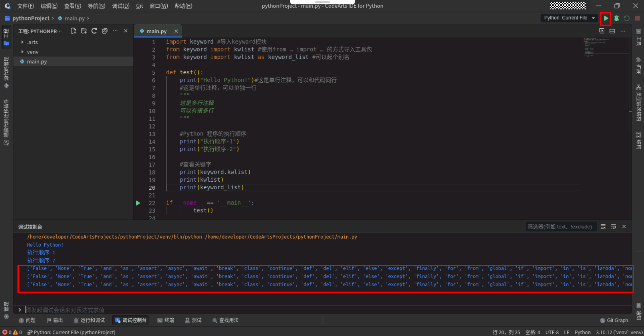Open the 调试(D) menu

point(121,6)
